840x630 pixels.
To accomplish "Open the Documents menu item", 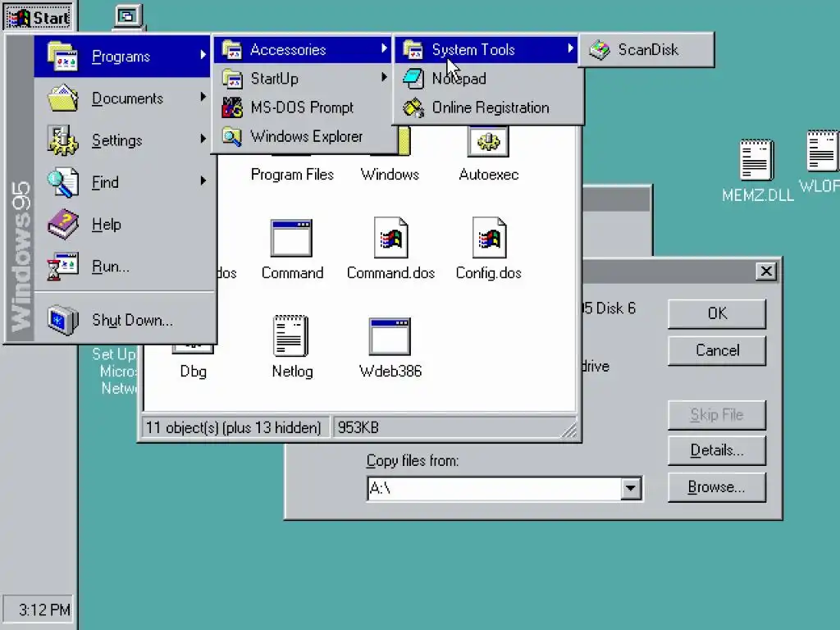I will (124, 98).
